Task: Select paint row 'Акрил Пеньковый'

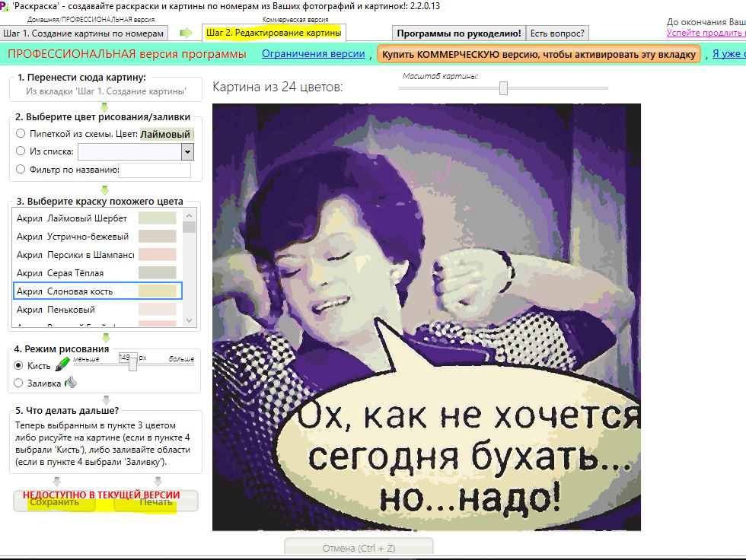Action: 97,309
